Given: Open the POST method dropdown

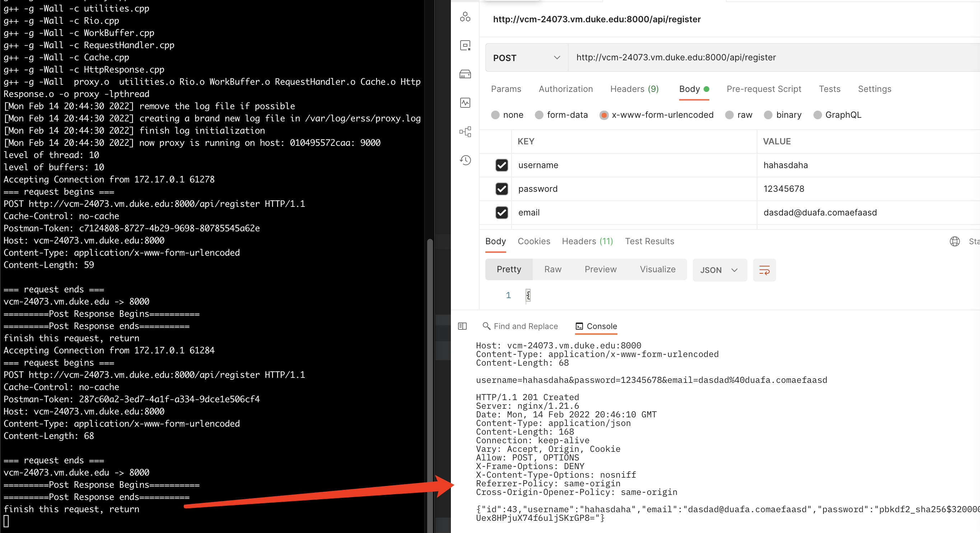Looking at the screenshot, I should click(526, 58).
